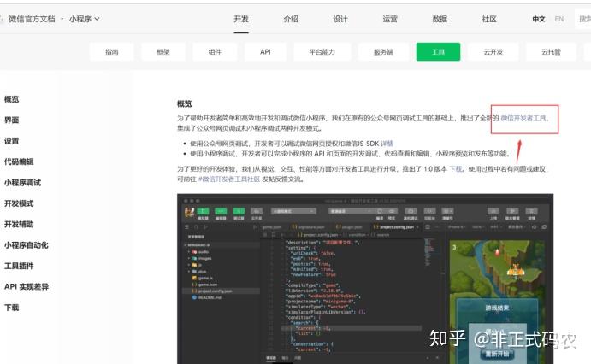This screenshot has height=364, width=591.
Task: Open the developer tools screenshot image
Action: (x=365, y=279)
